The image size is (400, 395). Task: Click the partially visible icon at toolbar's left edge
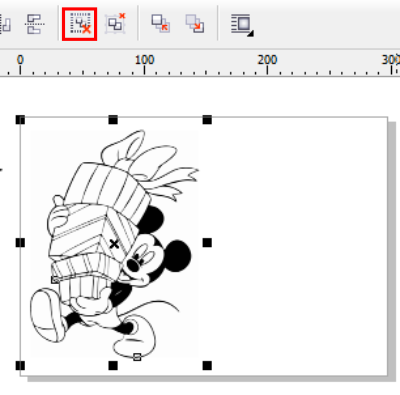tap(5, 25)
